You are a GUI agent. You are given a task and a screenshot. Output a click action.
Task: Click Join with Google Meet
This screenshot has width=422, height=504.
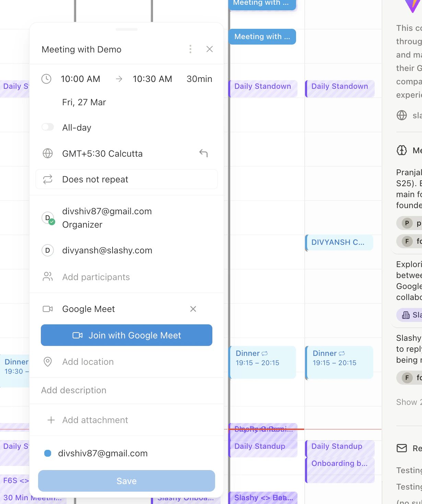point(126,335)
